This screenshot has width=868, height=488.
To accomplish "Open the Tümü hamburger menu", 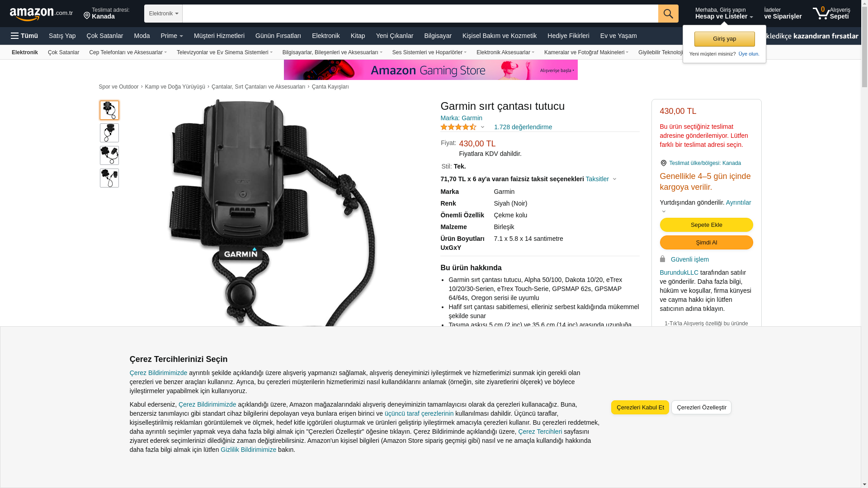I will [x=24, y=36].
